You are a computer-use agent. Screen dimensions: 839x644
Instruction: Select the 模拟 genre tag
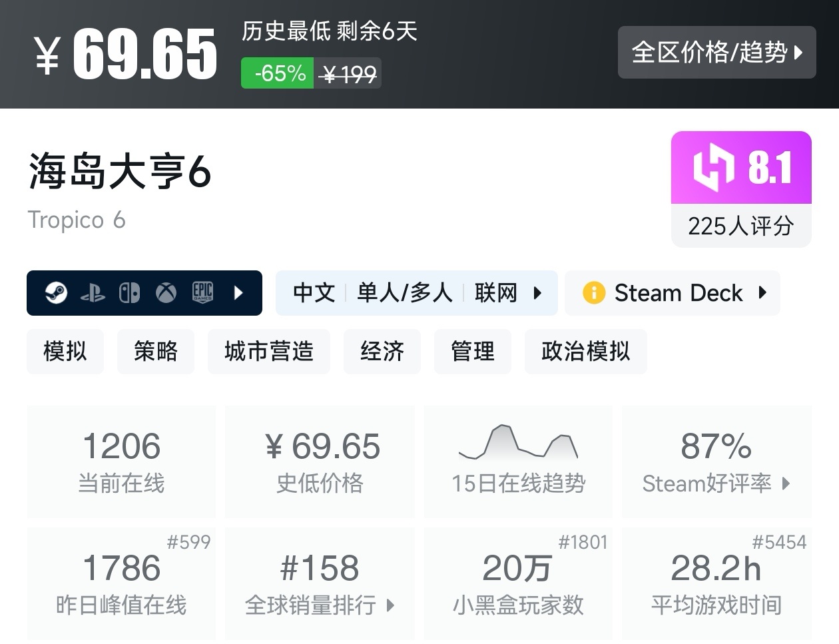tap(65, 351)
